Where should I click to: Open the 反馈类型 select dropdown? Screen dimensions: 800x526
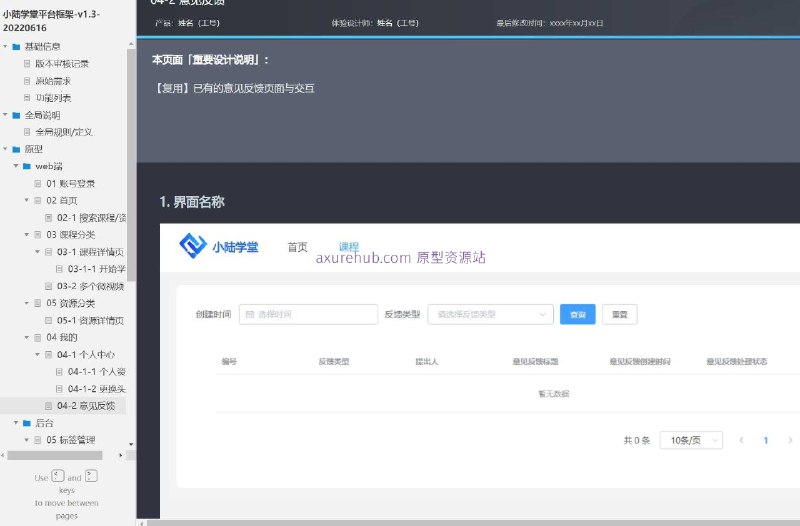click(490, 314)
